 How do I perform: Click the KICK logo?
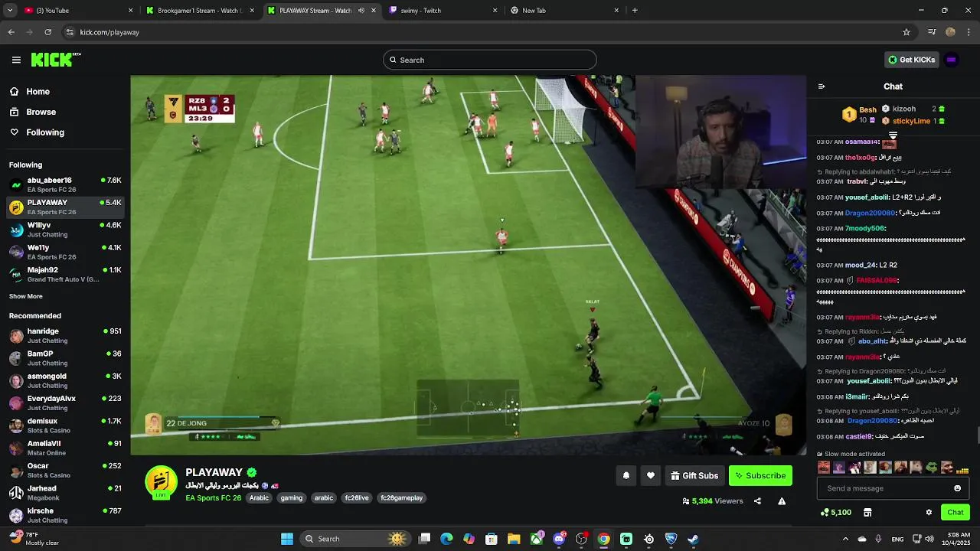point(56,60)
